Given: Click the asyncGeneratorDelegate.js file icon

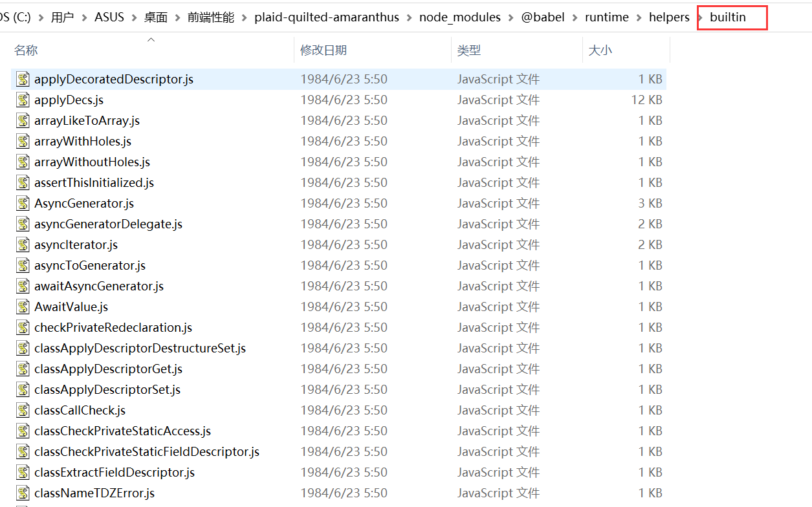Looking at the screenshot, I should [x=23, y=224].
